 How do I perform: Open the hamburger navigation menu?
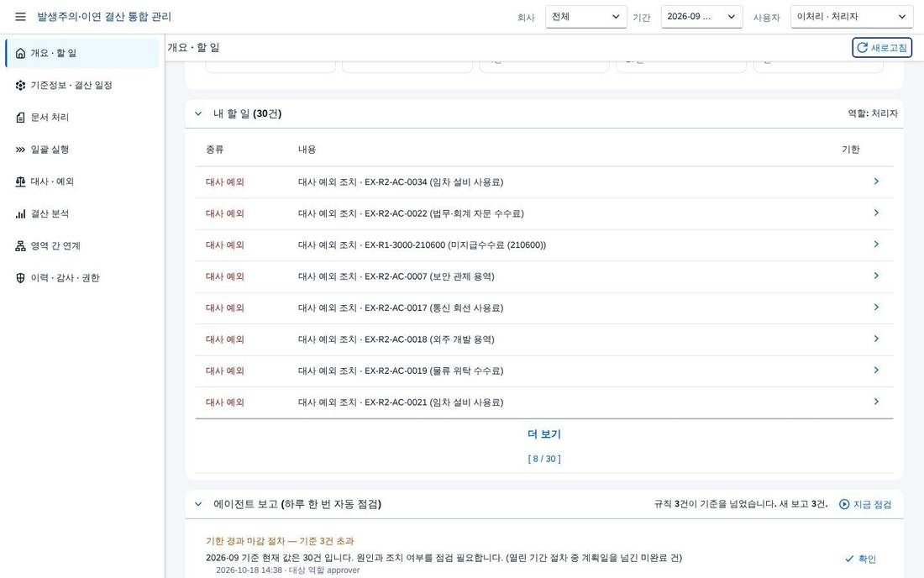coord(21,17)
